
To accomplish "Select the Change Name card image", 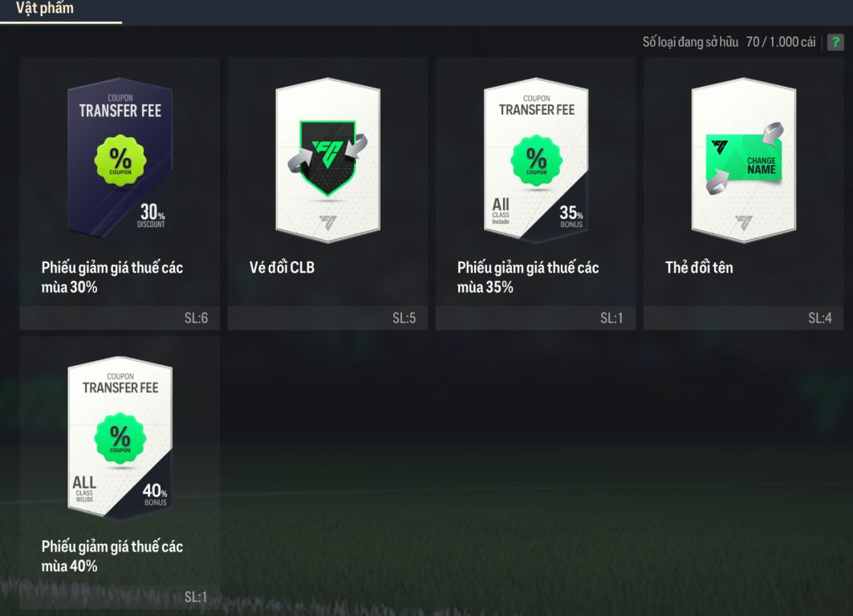I will 744,160.
